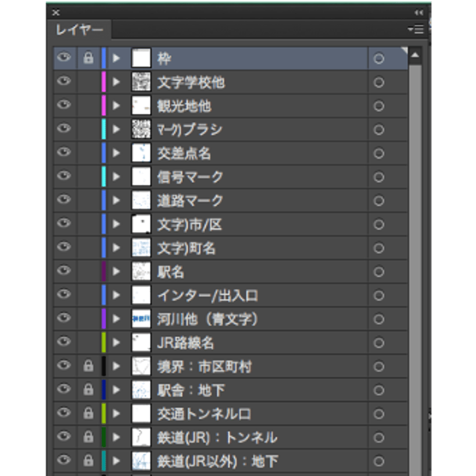Click the target circle for 鉄道(JR)：トンネル
The height and width of the screenshot is (476, 476).
379,437
